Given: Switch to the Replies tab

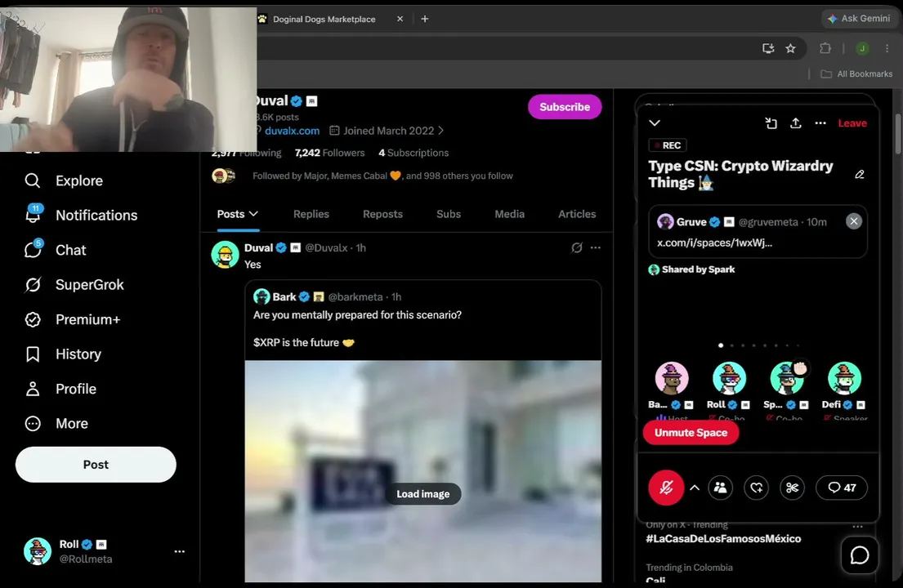Looking at the screenshot, I should point(311,214).
